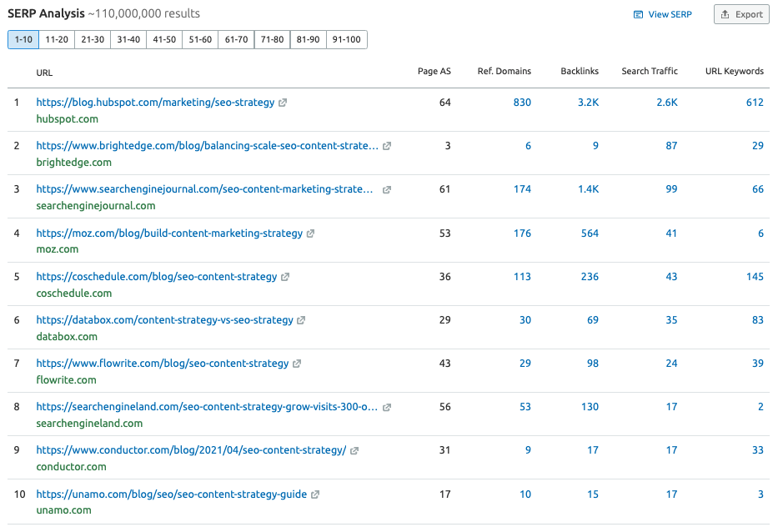
Task: Switch to the 41-50 results tab
Action: (165, 39)
